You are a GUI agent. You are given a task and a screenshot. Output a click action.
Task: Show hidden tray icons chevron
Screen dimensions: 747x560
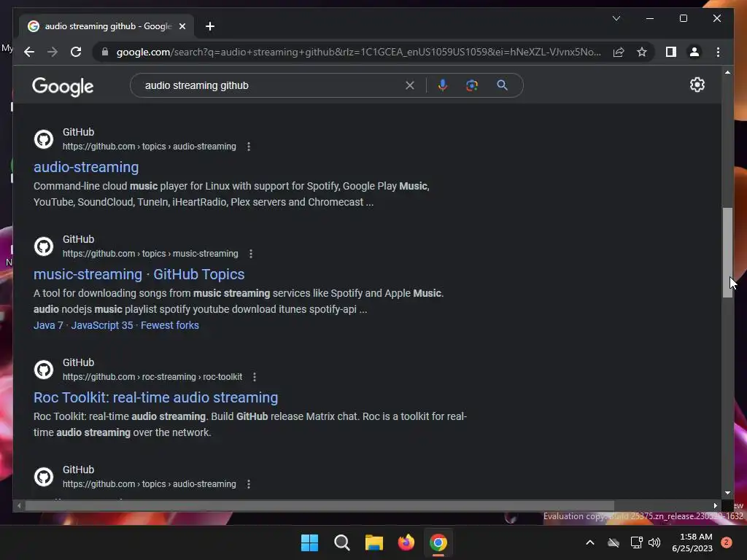(x=589, y=542)
